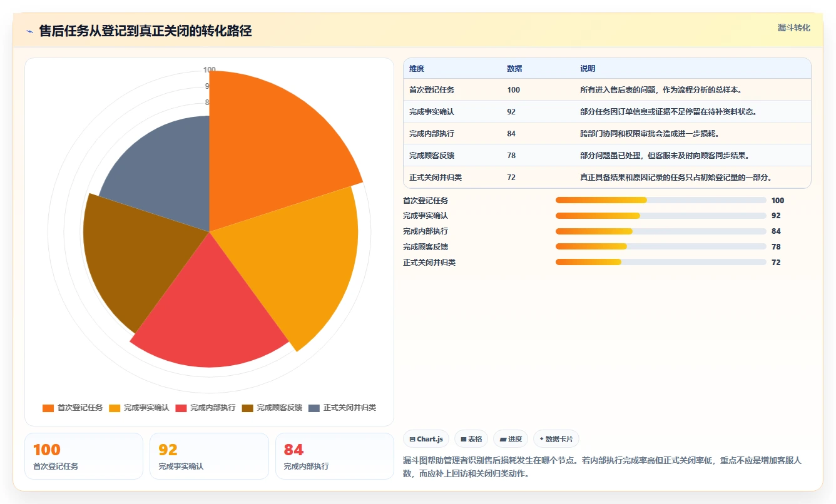Click the title 售后任务从登记到真正关闭的转化路径
Image resolution: width=836 pixels, height=504 pixels.
click(x=145, y=31)
